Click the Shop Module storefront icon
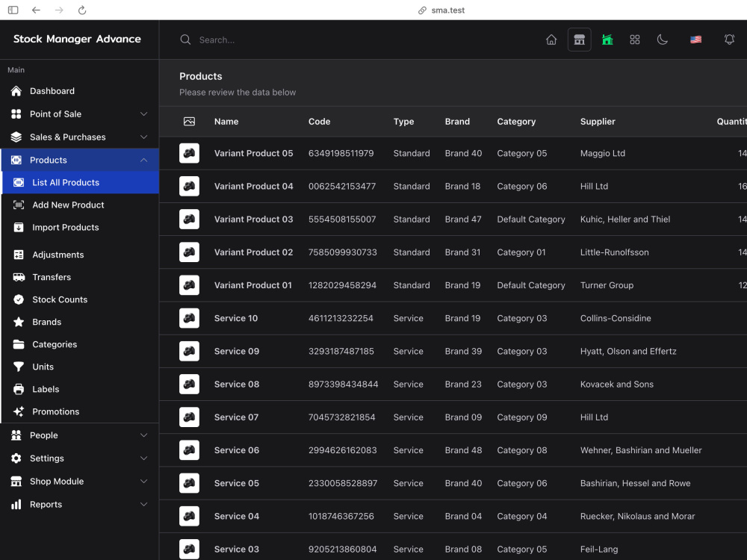Screen dimensions: 747x560 coord(16,481)
